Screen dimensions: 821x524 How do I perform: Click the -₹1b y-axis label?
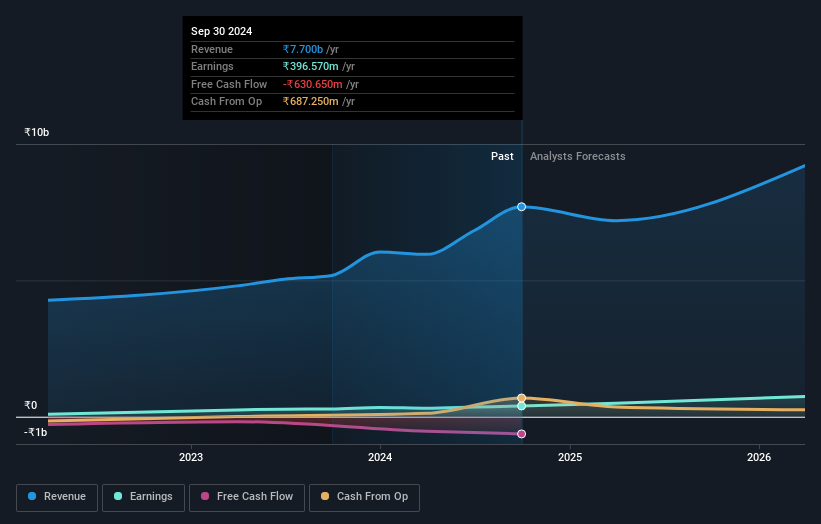36,432
